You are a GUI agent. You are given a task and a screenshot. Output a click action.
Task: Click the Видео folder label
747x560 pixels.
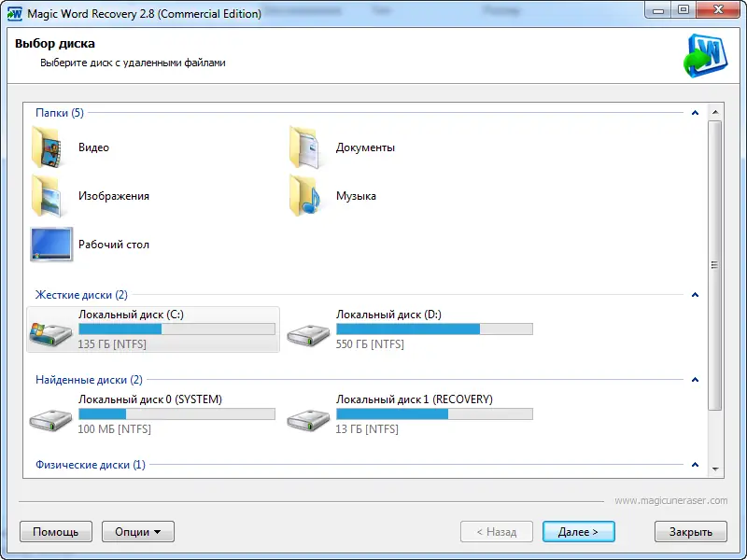[x=94, y=147]
